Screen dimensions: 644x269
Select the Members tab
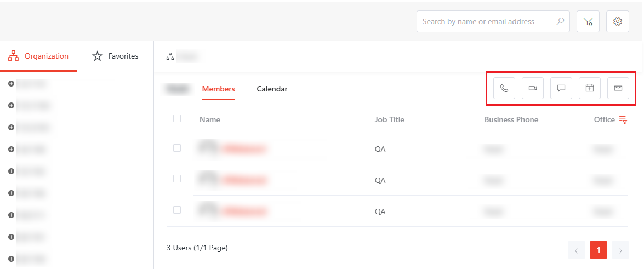(x=218, y=89)
